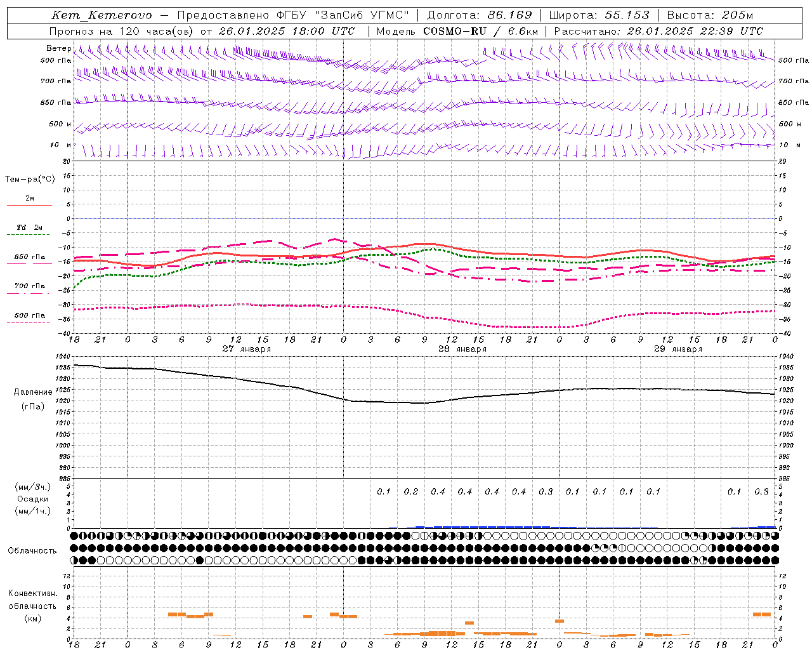Viewport: 812px width, 650px height.
Task: Click '-40' on the left temperature axis
Action: coord(65,334)
